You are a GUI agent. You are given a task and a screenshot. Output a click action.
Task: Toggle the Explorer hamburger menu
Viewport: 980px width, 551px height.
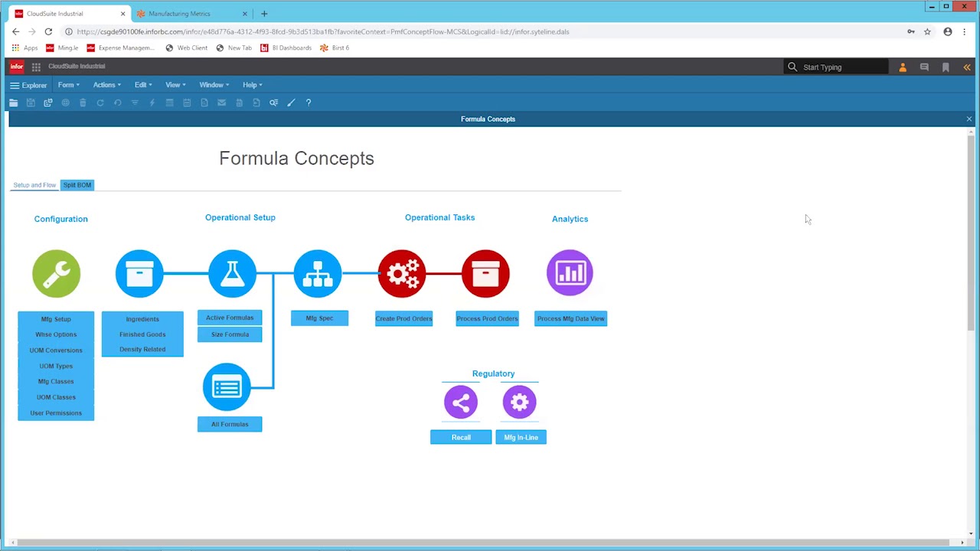tap(28, 85)
